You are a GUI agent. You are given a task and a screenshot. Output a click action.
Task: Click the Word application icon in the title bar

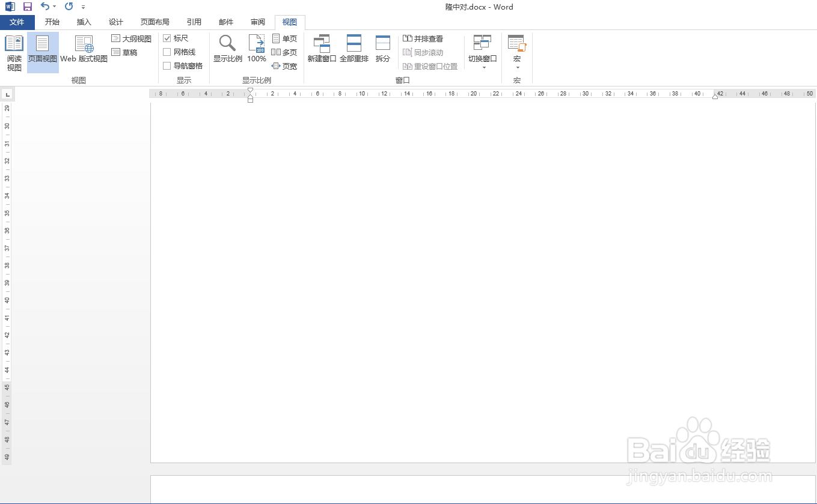[x=10, y=7]
